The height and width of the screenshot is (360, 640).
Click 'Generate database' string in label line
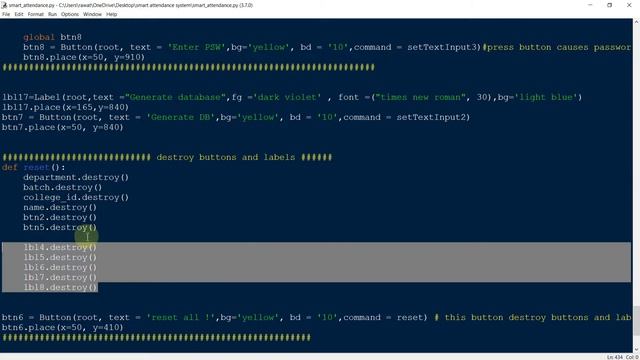176,98
